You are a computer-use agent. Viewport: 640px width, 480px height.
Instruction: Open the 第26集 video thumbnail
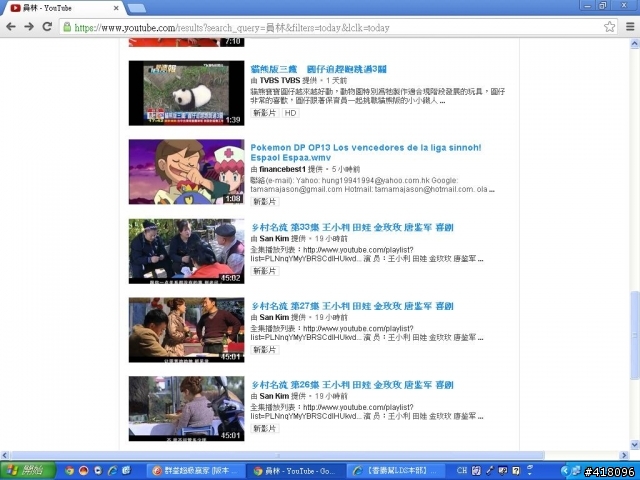pyautogui.click(x=187, y=409)
